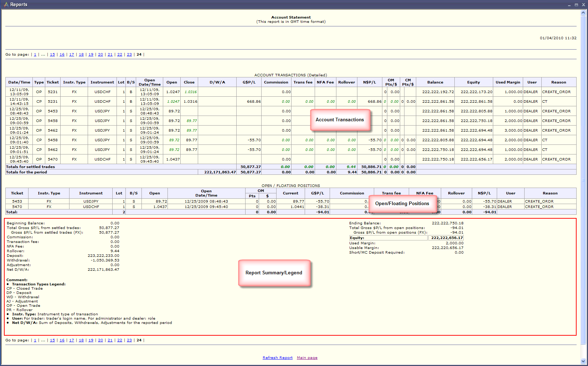Image resolution: width=588 pixels, height=366 pixels.
Task: Open the Refresh Report link
Action: (278, 358)
